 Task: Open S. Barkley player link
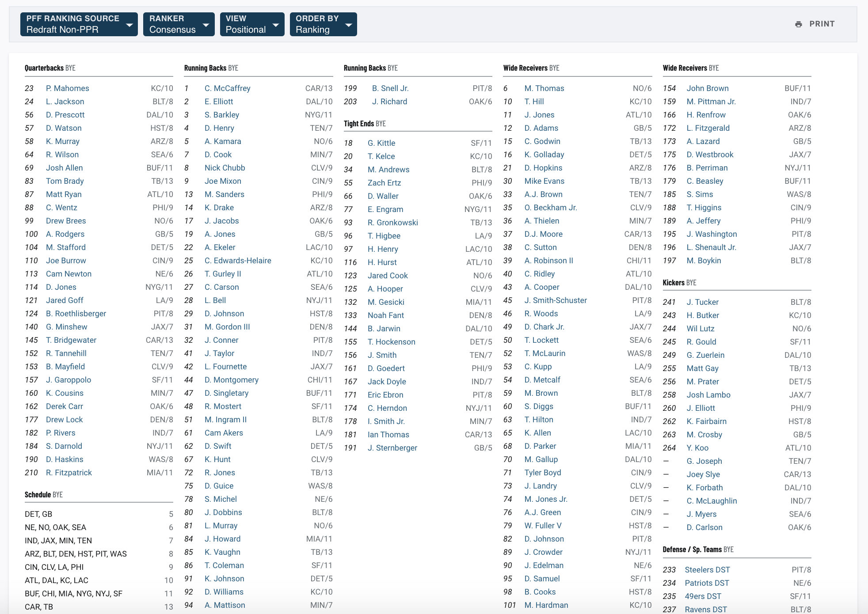pyautogui.click(x=222, y=115)
